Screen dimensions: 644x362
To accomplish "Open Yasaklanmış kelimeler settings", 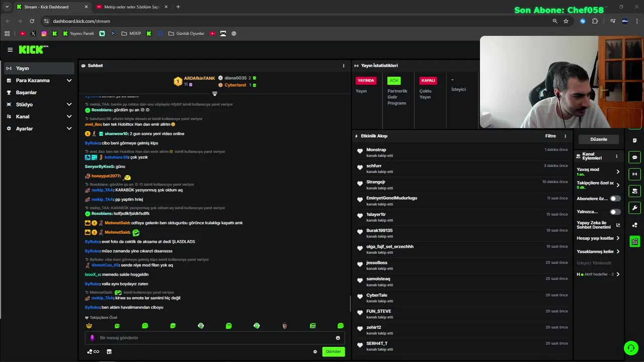I will (598, 251).
